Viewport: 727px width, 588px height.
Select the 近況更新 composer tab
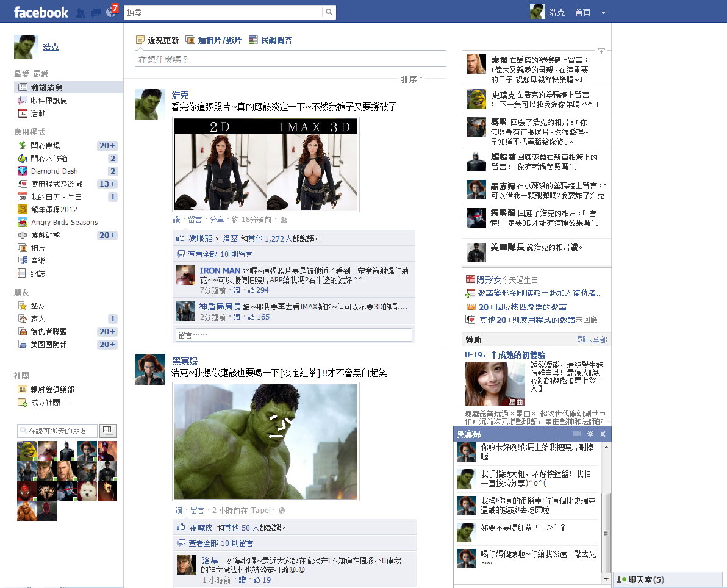click(x=157, y=40)
